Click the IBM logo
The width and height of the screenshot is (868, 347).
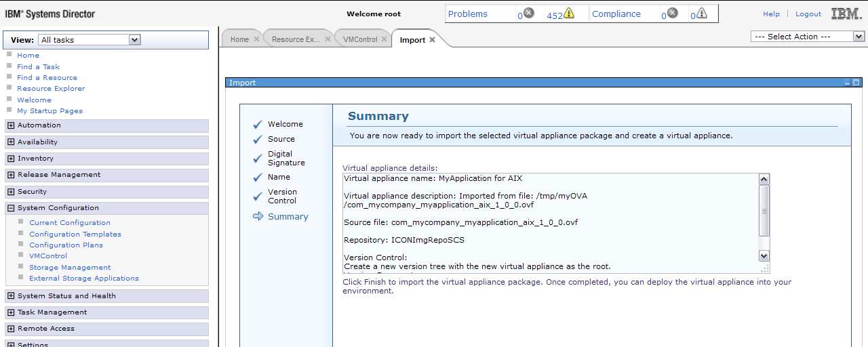pyautogui.click(x=846, y=14)
